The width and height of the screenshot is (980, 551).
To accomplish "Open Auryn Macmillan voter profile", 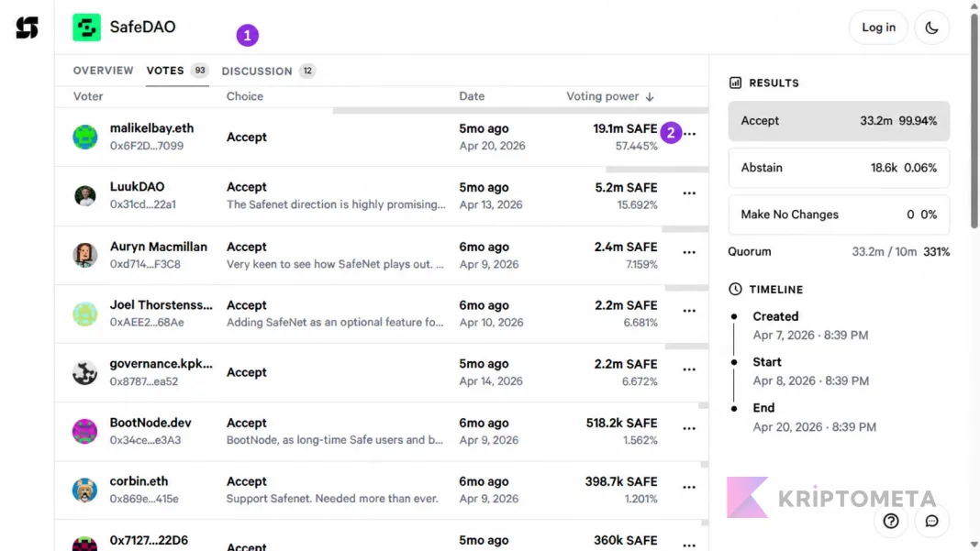I will coord(159,247).
